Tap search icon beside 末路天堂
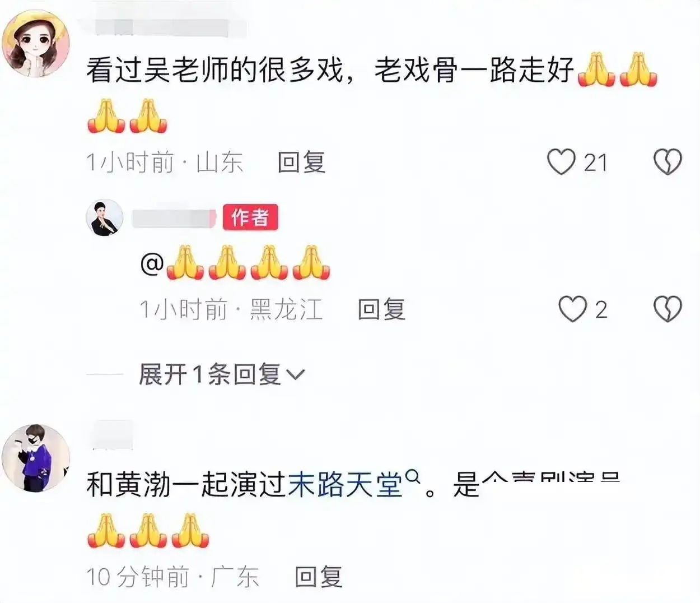Viewport: 700px width, 603px height. (x=412, y=478)
